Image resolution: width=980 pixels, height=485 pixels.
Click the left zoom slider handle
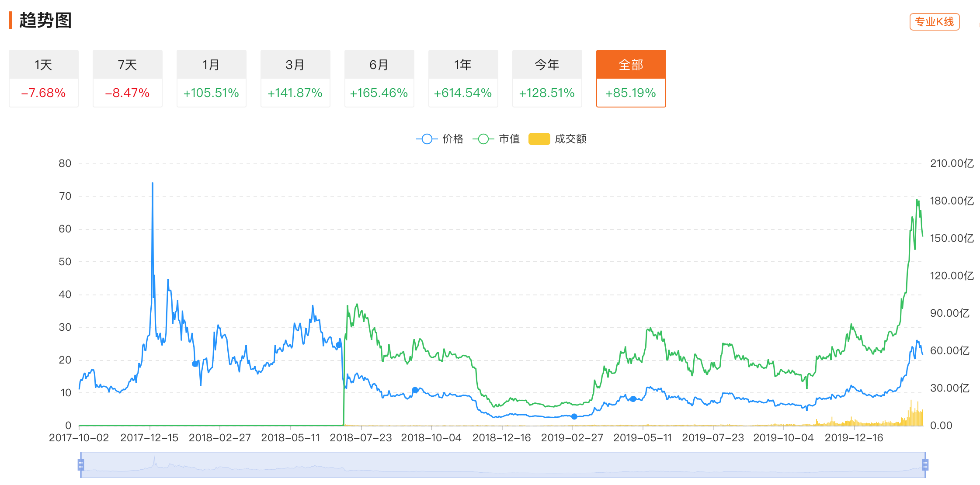[x=81, y=465]
